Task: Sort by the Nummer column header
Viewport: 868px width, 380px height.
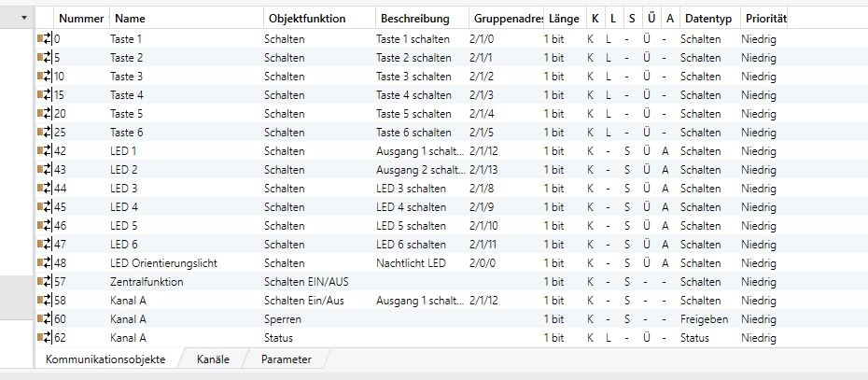Action: (x=81, y=18)
